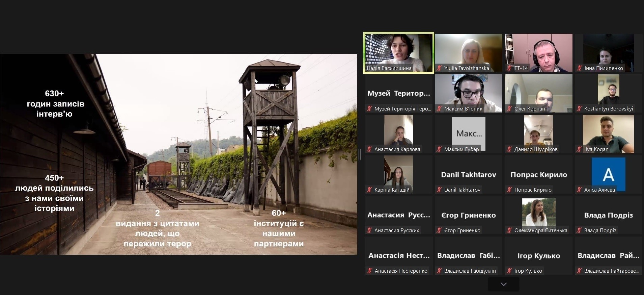Click muted mic icon for Максим В'юник
The image size is (644, 295).
(439, 109)
